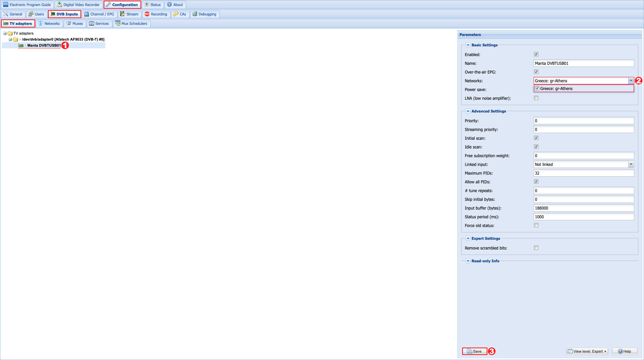Select the Manta DVBTUSB01 tree item

(44, 45)
